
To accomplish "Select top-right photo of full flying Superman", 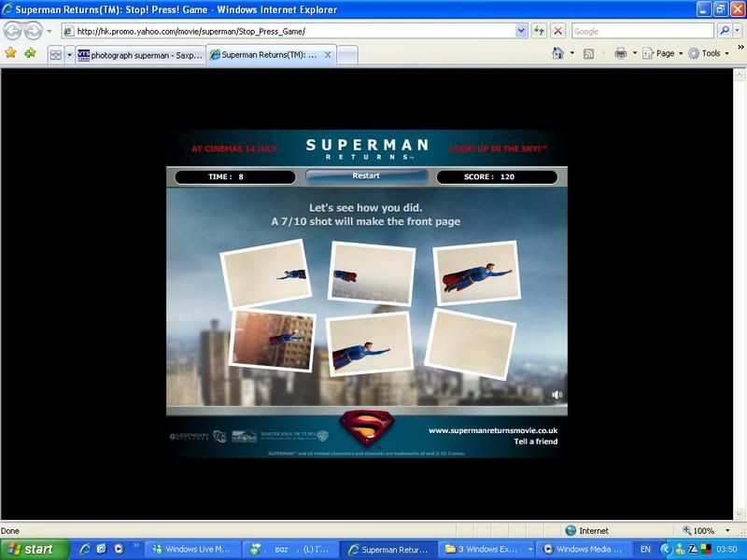I will tap(476, 273).
